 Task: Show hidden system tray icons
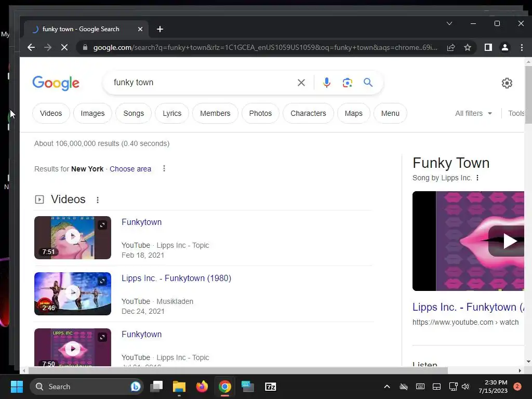point(387,387)
